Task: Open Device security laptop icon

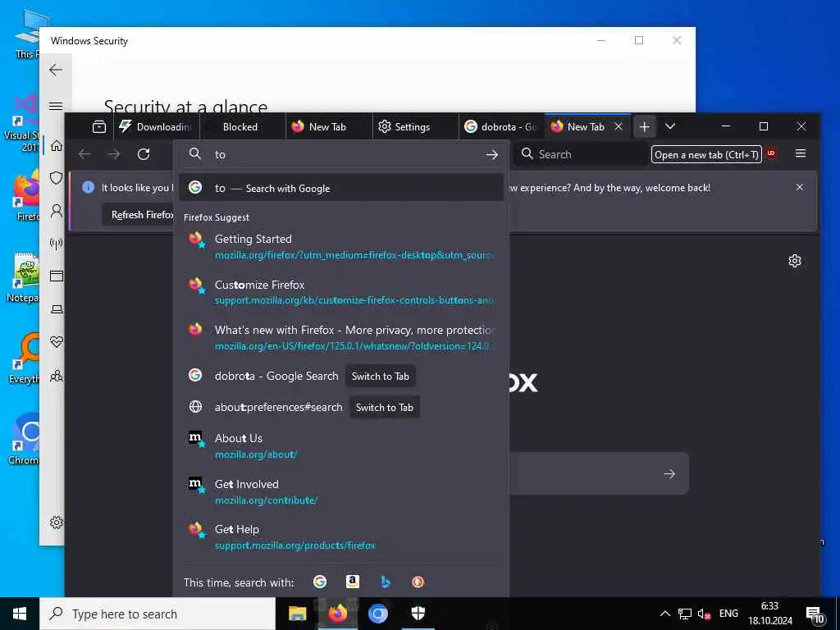Action: click(57, 309)
